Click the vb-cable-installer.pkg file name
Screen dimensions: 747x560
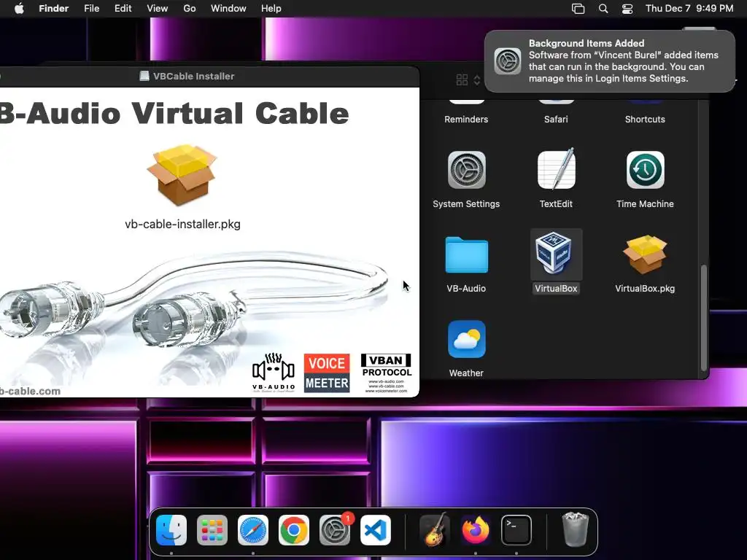[x=182, y=225]
